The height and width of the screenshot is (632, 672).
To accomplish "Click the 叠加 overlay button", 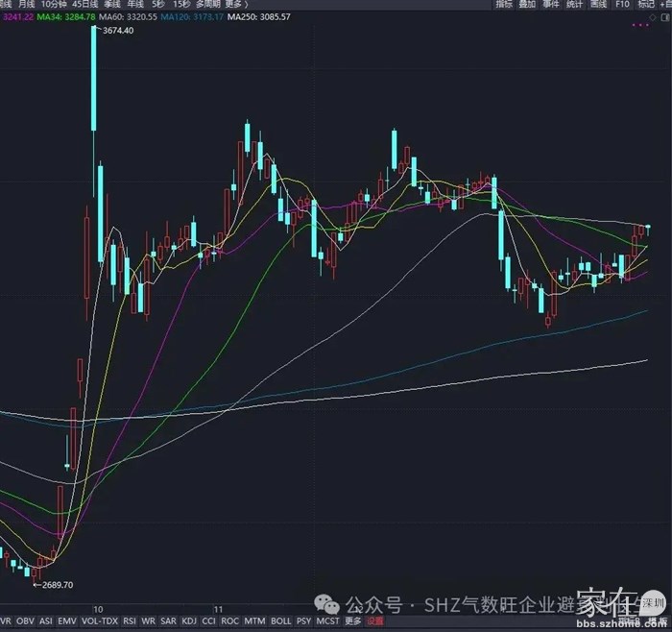I will (x=527, y=5).
